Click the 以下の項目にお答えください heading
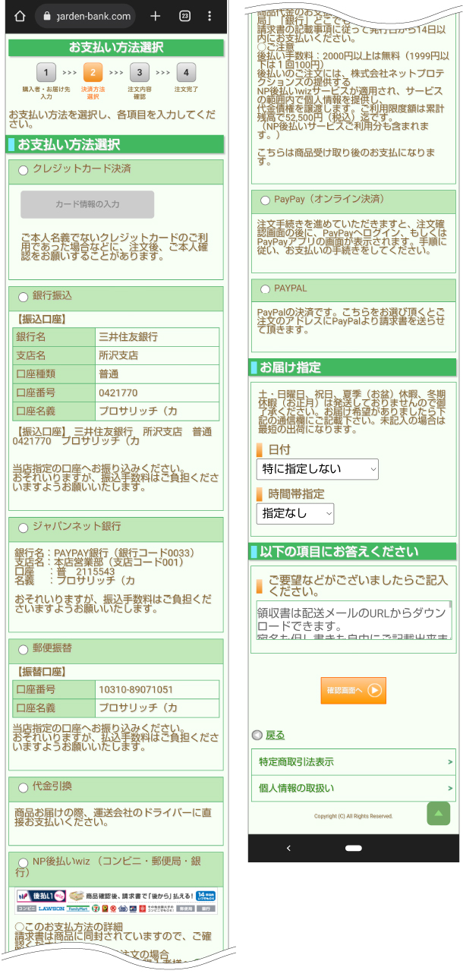 pos(354,551)
